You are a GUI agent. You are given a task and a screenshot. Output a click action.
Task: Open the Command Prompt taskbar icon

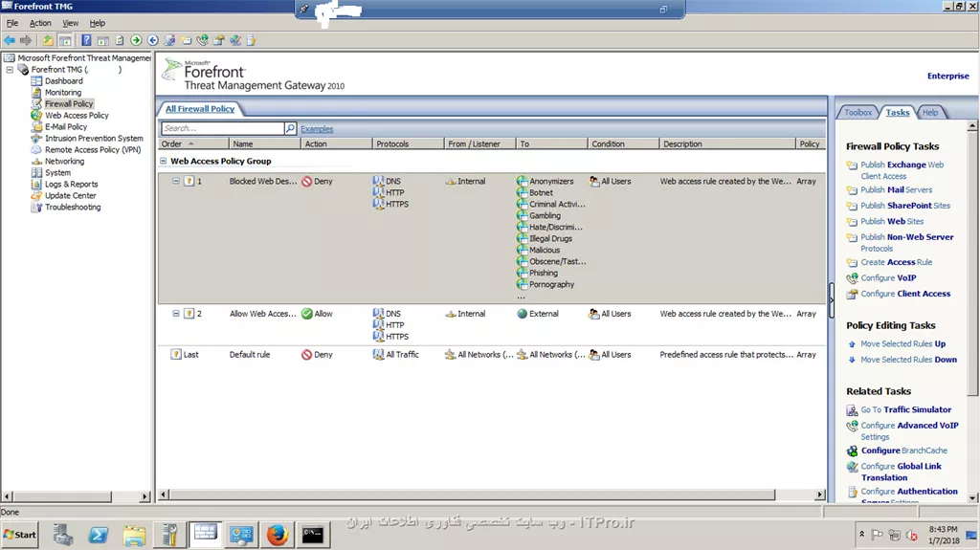313,535
